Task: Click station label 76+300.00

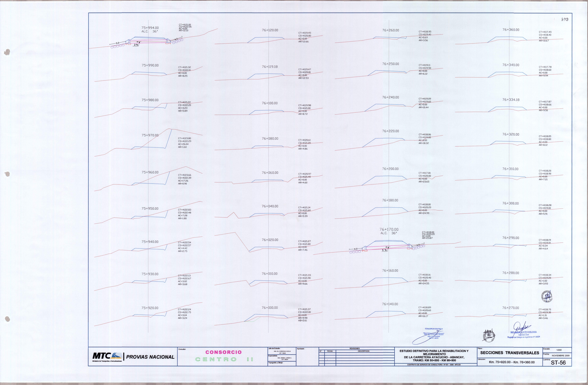Action: click(511, 203)
